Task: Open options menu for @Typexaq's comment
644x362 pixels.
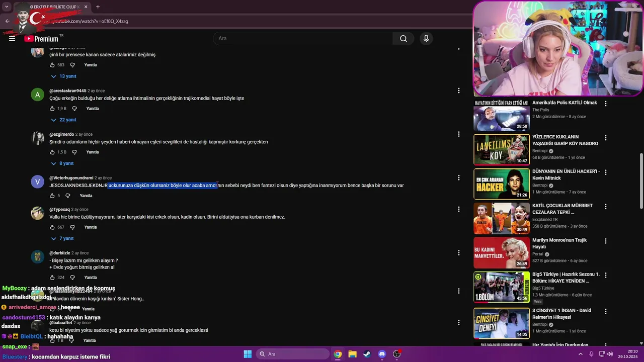Action: 458,209
